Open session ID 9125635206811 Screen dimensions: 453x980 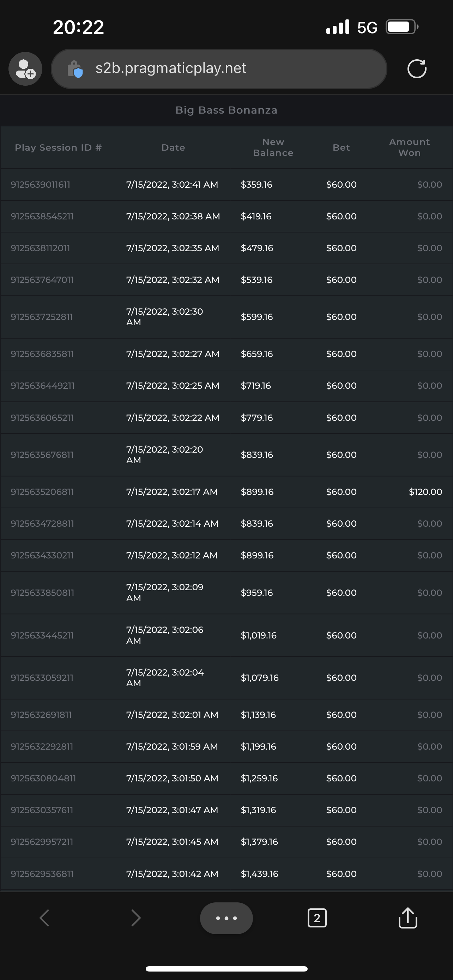[42, 492]
